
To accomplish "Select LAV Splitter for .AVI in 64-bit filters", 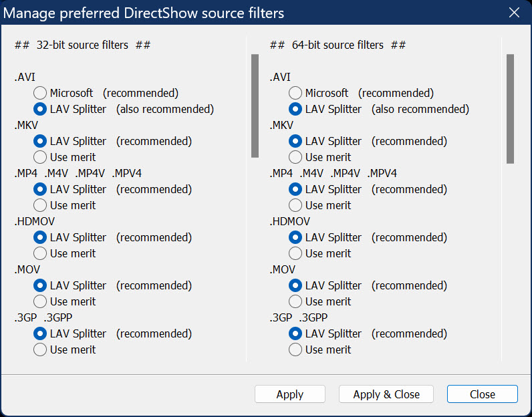I will pos(295,109).
